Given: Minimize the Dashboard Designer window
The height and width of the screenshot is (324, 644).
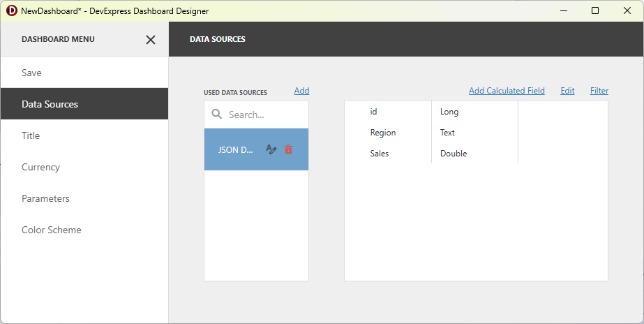Looking at the screenshot, I should (564, 10).
